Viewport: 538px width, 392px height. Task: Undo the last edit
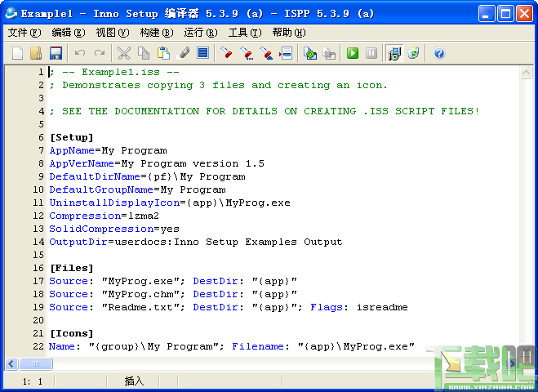pos(80,53)
